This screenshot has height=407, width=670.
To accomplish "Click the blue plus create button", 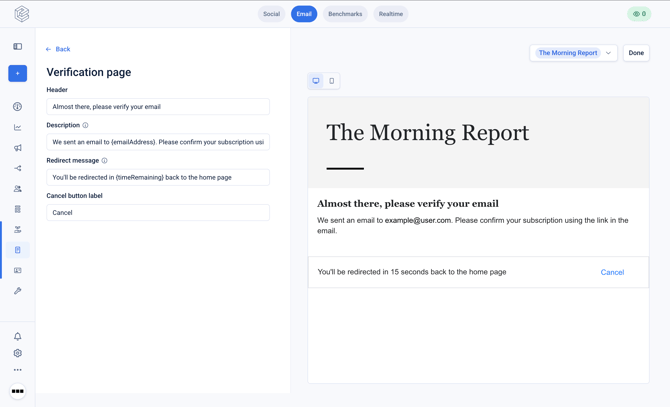I will [18, 73].
